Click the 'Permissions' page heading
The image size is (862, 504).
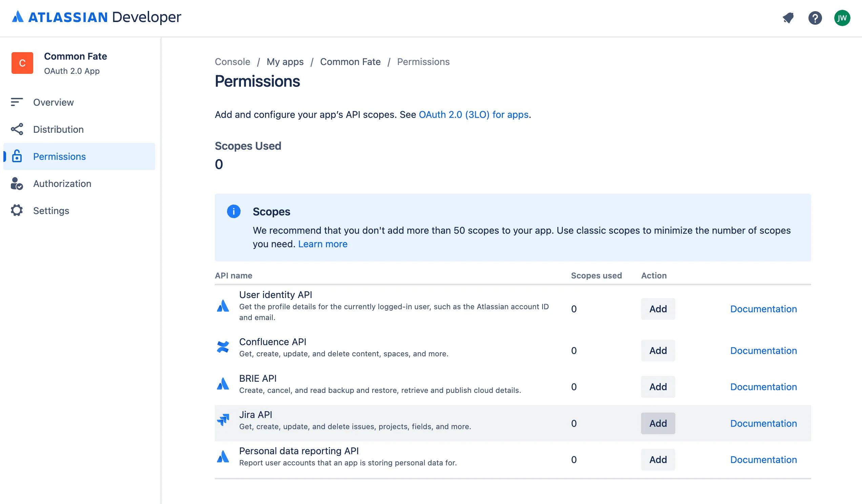tap(257, 81)
